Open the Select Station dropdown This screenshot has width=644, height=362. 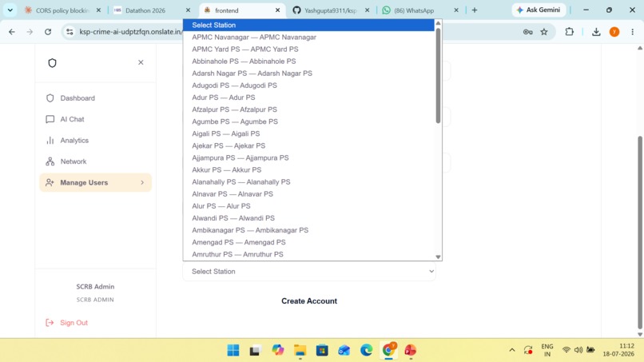pos(309,271)
